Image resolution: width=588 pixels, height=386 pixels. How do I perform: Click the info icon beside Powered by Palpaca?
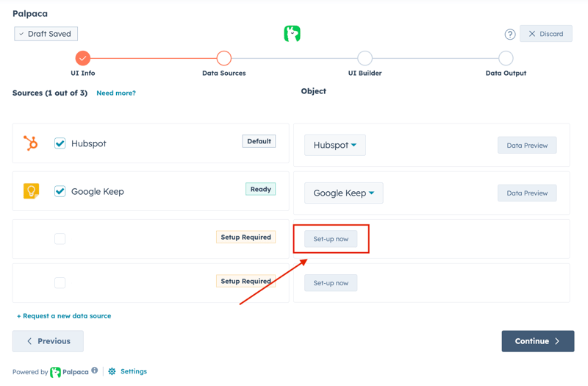95,371
